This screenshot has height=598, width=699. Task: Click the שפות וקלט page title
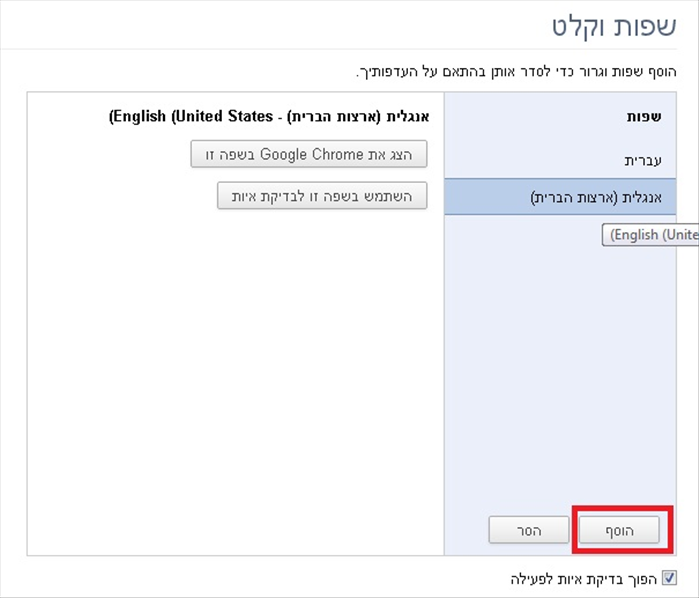tap(614, 26)
